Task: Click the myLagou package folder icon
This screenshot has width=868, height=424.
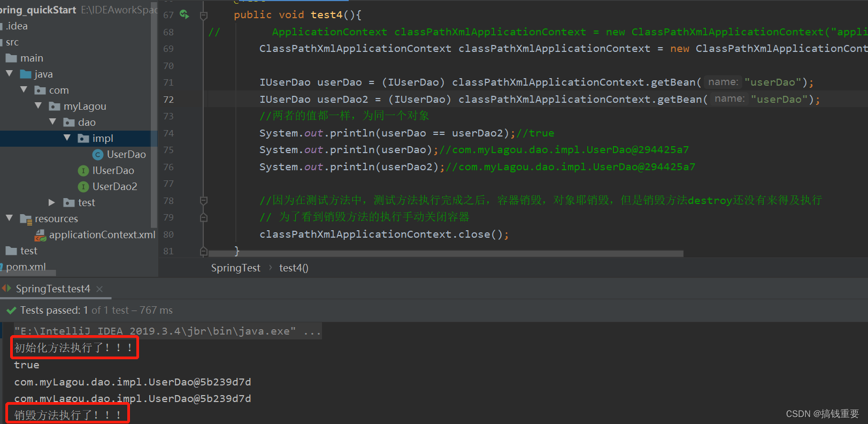Action: click(x=55, y=106)
